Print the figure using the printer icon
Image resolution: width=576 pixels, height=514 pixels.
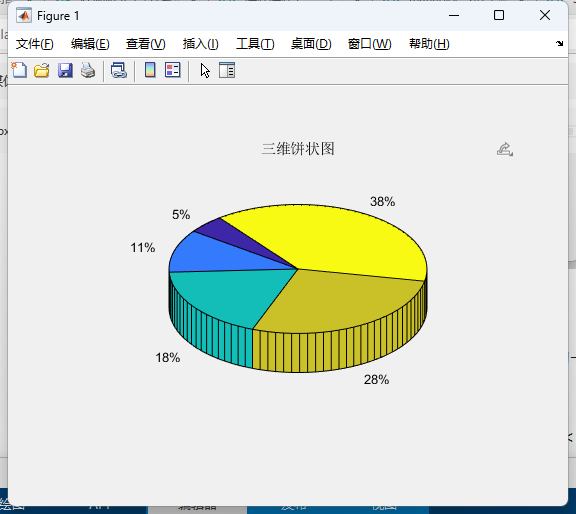point(88,70)
